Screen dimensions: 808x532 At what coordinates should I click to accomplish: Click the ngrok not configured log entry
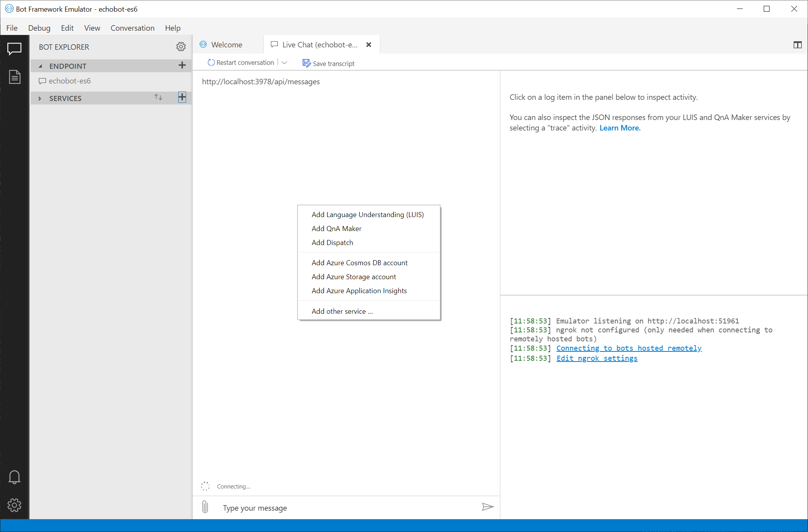[641, 334]
